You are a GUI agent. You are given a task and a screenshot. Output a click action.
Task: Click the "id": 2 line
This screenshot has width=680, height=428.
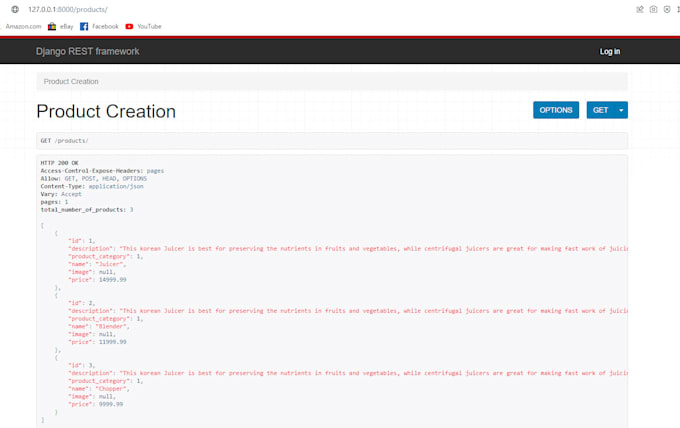[x=82, y=303]
